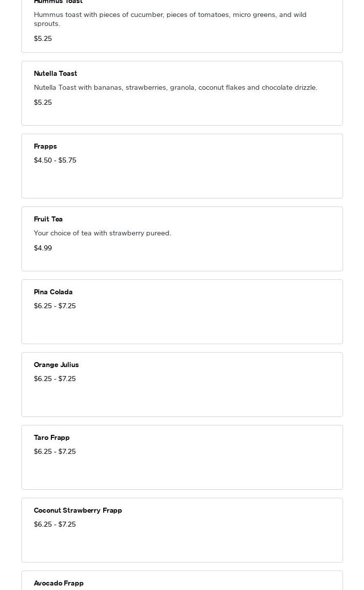Open the Orange Julius item title

pos(56,365)
